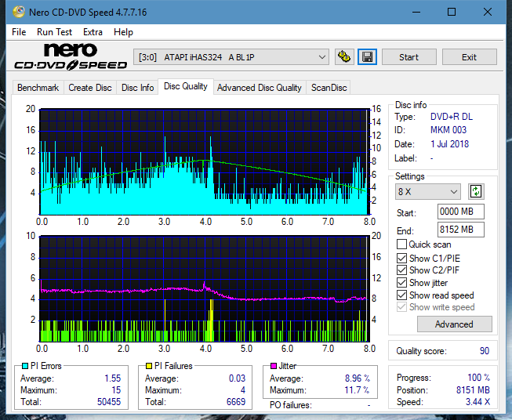
Task: Click the Exit button
Action: click(469, 57)
